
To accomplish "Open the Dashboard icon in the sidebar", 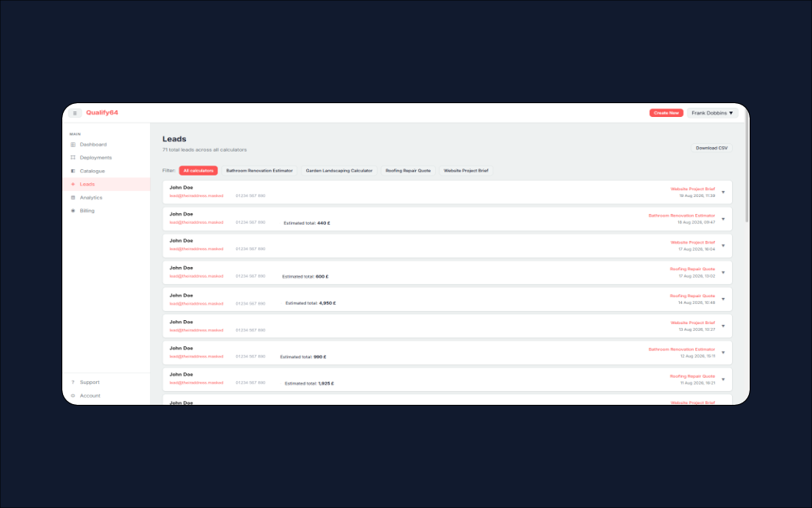I will [73, 145].
